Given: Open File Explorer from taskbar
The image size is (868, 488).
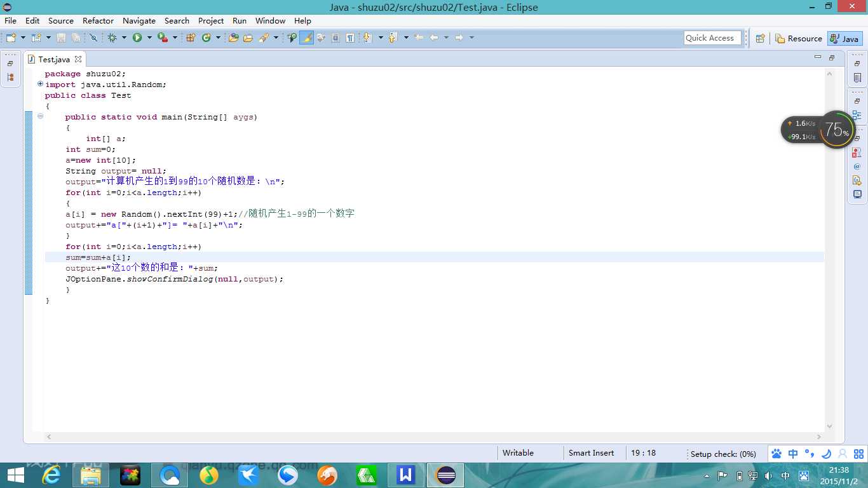Looking at the screenshot, I should [x=91, y=475].
